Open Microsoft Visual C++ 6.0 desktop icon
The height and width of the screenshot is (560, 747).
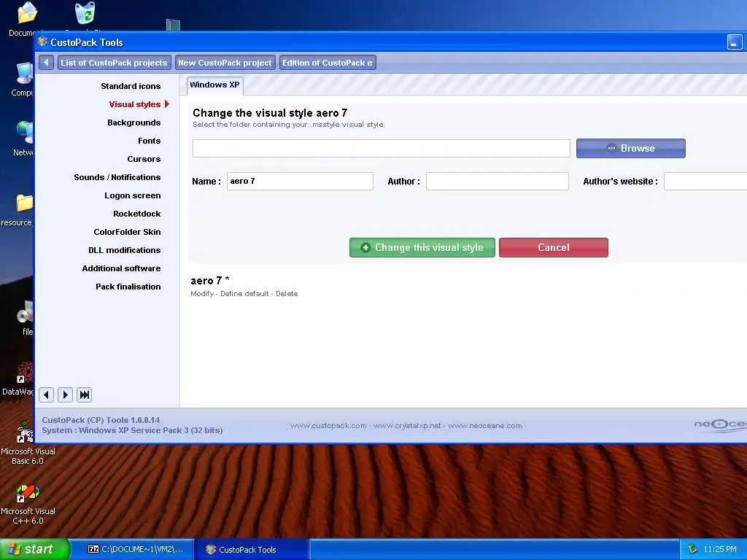coord(27,505)
